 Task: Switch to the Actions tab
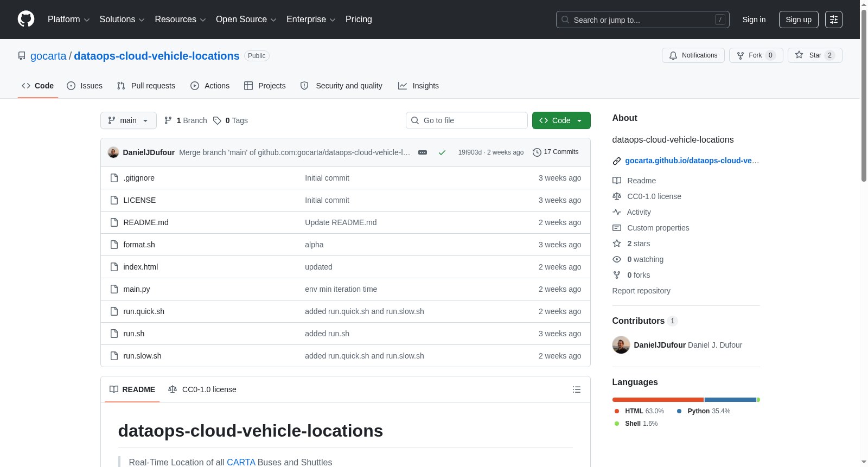[x=210, y=86]
